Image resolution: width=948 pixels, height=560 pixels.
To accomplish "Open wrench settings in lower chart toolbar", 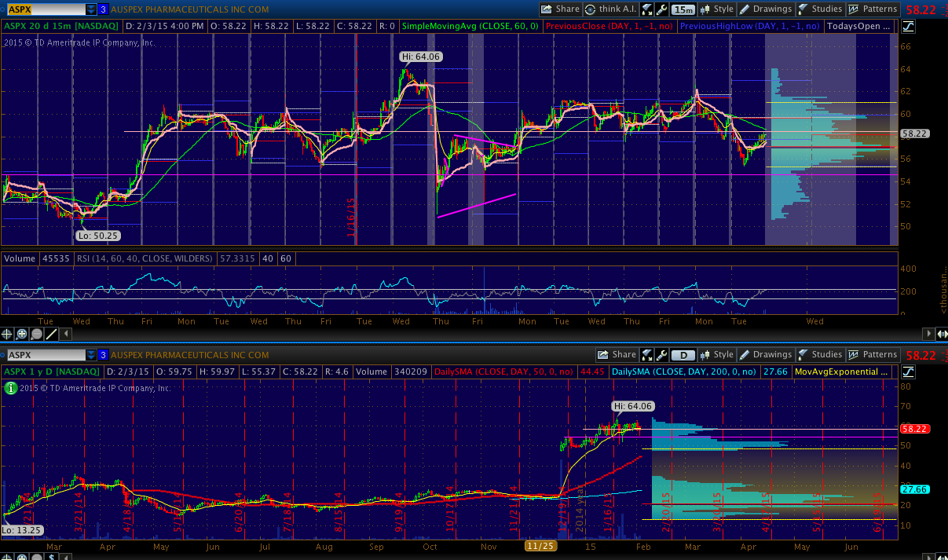I will click(664, 355).
